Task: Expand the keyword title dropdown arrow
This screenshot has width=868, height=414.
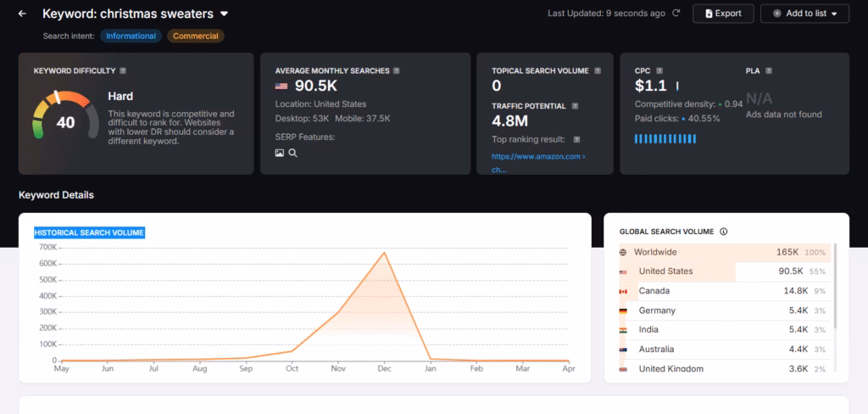Action: tap(224, 14)
